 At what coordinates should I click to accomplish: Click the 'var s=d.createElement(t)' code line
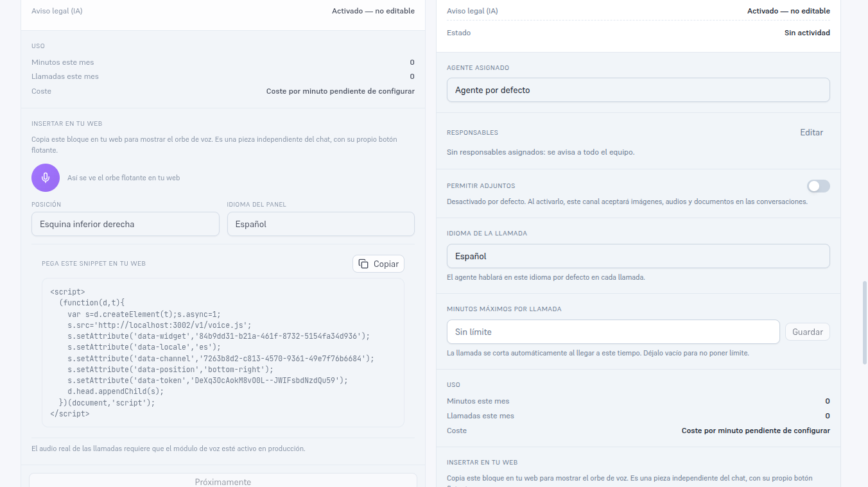(x=144, y=314)
